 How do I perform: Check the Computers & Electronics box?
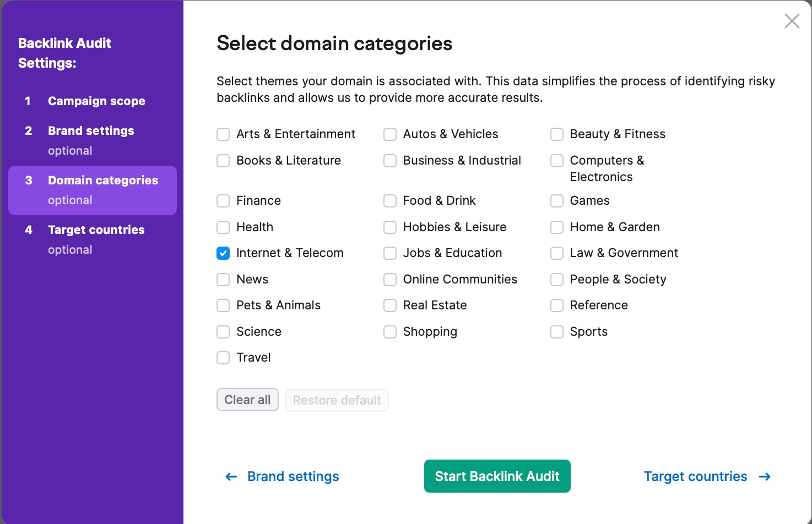[557, 161]
